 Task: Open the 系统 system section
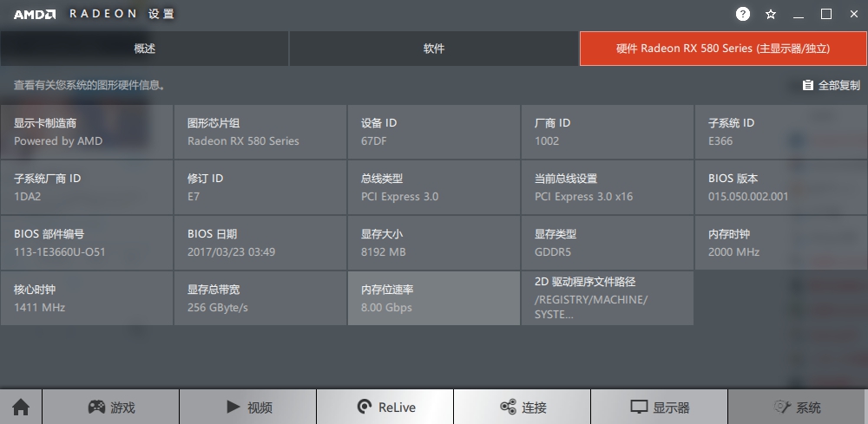tap(797, 407)
